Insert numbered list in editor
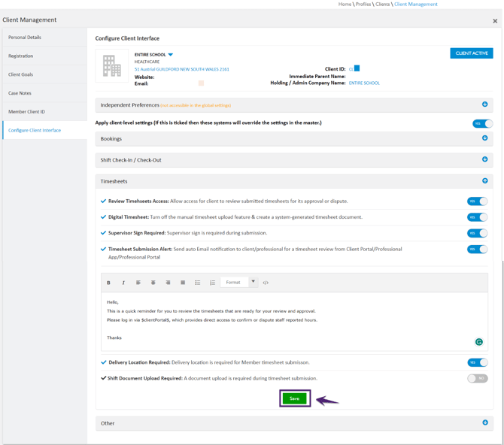Viewport: 504px width, 445px height. [x=212, y=283]
